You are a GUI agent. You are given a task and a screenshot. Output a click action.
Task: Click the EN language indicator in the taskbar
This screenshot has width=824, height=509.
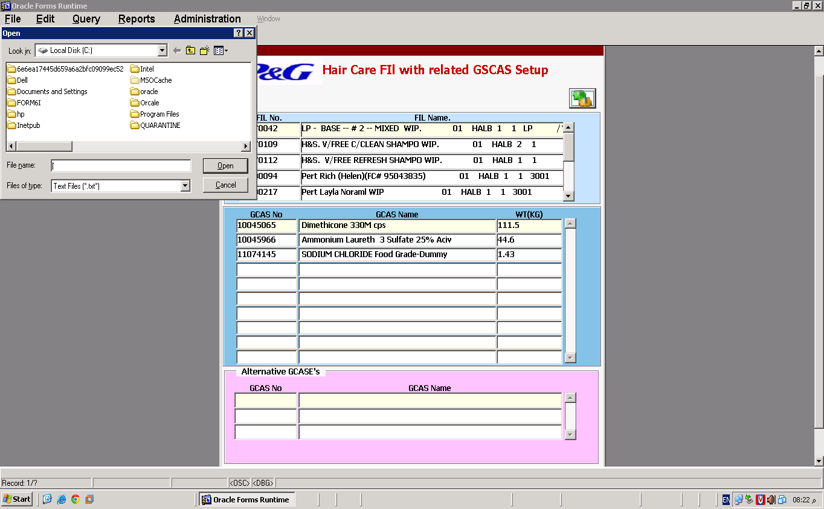[x=726, y=500]
